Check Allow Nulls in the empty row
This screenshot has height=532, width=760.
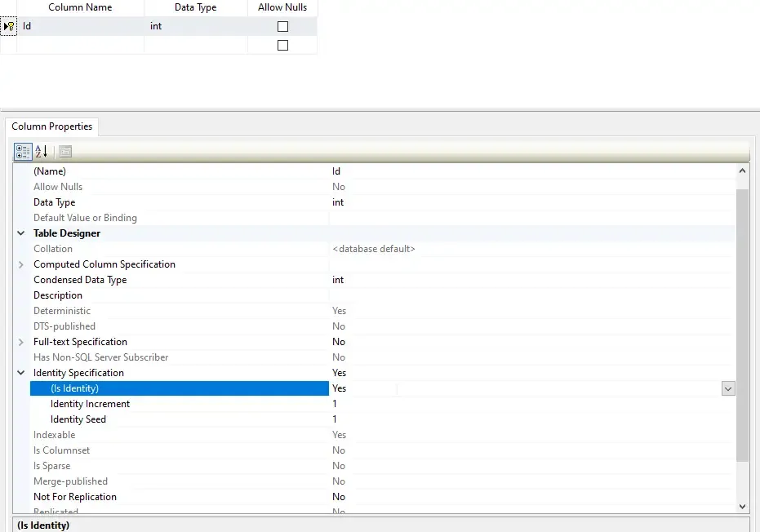coord(282,45)
